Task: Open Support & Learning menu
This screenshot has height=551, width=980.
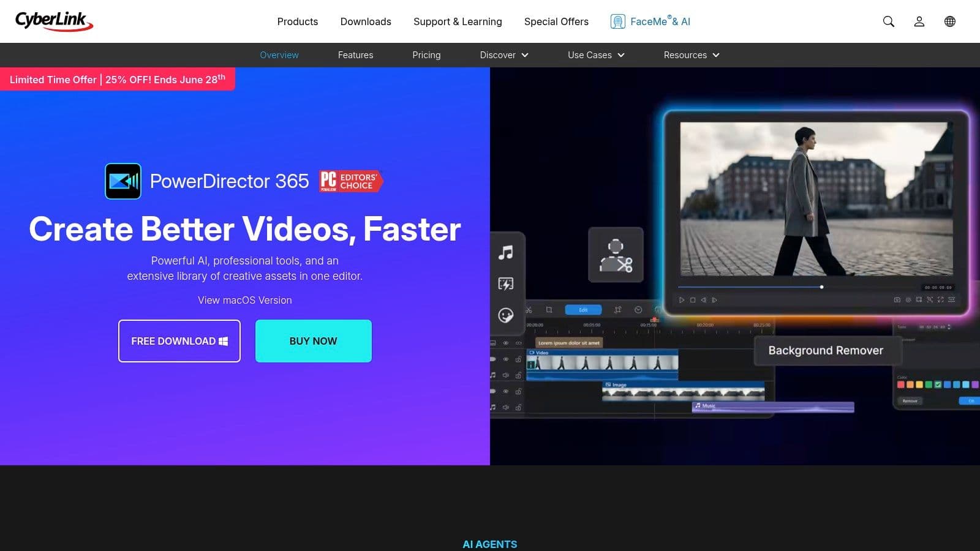Action: 458,21
